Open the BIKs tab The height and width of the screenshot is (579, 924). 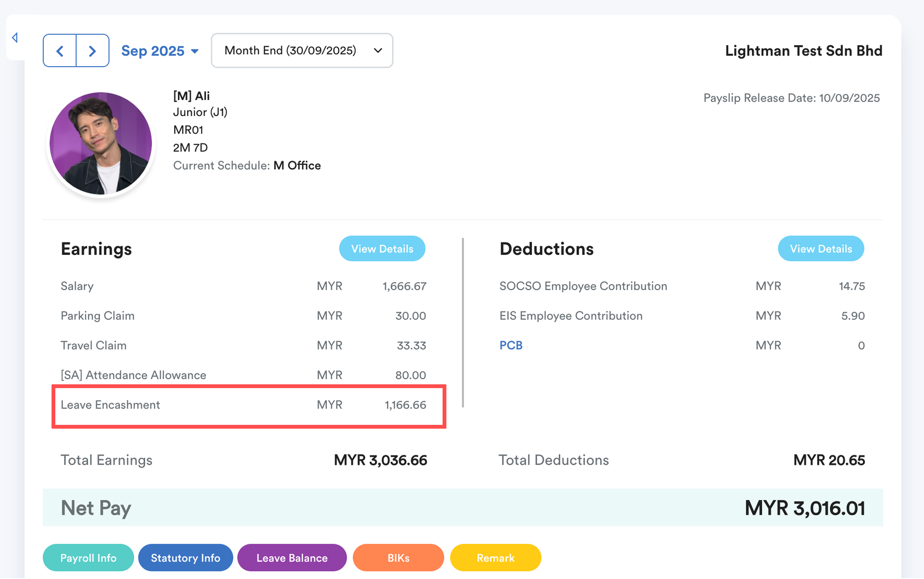click(x=398, y=558)
